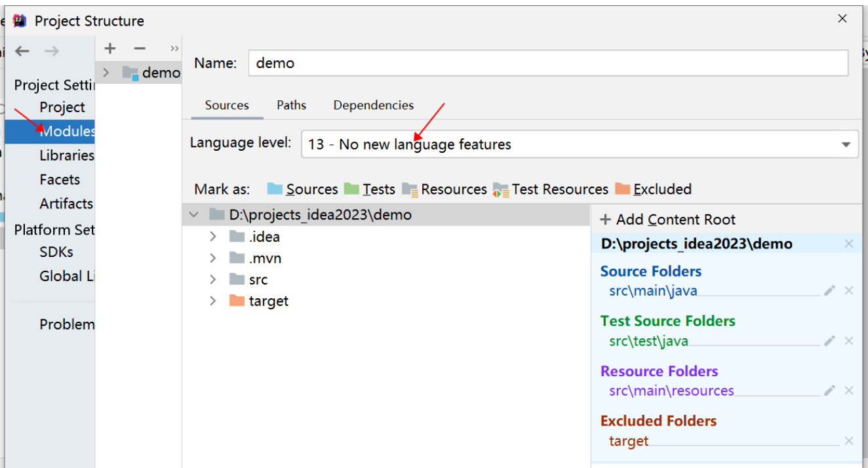Open Libraries in Project Settings
Image resolution: width=868 pixels, height=468 pixels.
tap(66, 155)
